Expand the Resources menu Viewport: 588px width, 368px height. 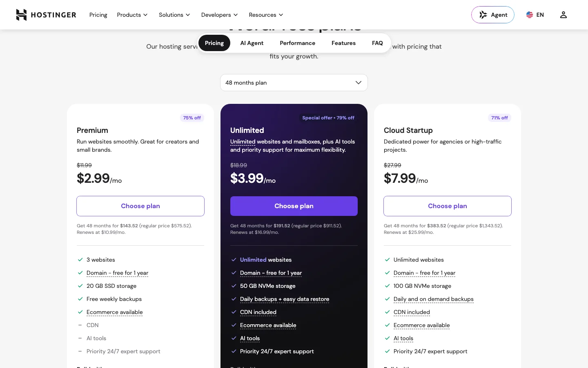pos(266,15)
